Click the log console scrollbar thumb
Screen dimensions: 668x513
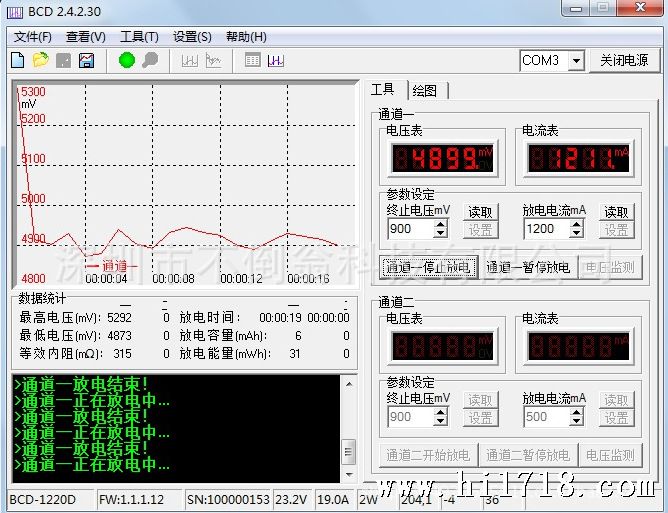pyautogui.click(x=349, y=451)
